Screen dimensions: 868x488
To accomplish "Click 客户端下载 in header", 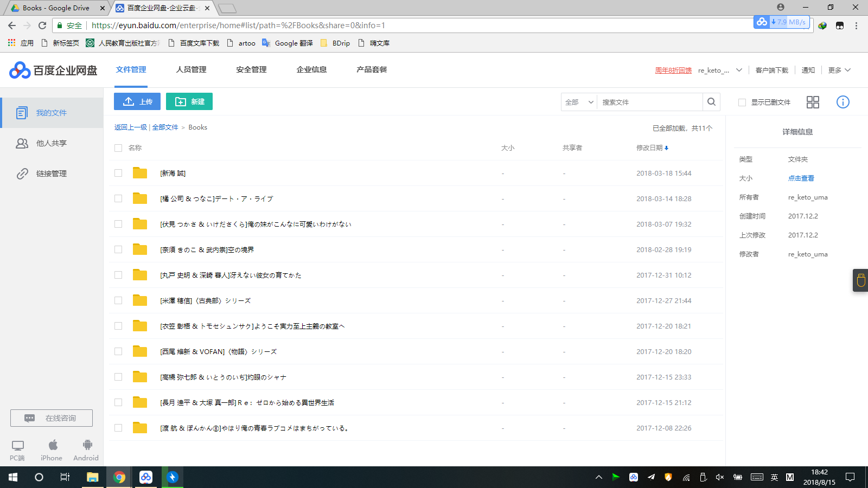I will [x=771, y=70].
